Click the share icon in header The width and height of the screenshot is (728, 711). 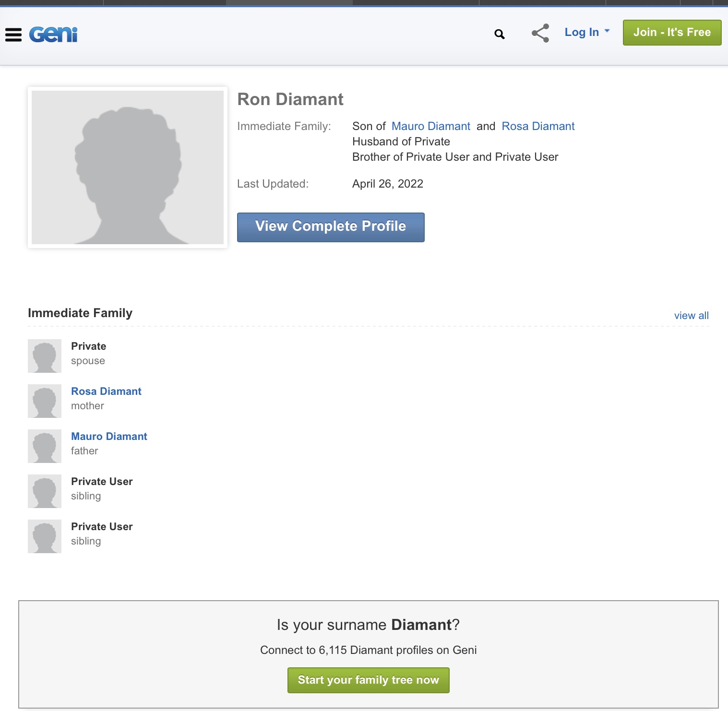point(540,33)
